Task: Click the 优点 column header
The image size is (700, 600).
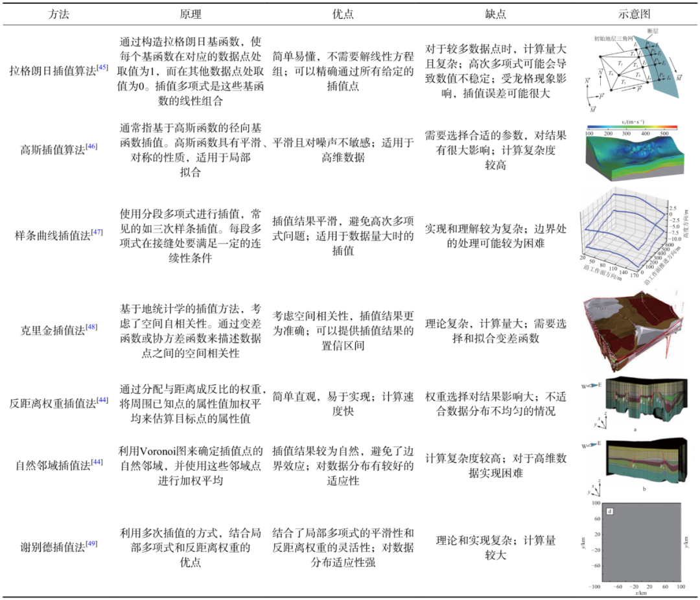Action: tap(342, 14)
